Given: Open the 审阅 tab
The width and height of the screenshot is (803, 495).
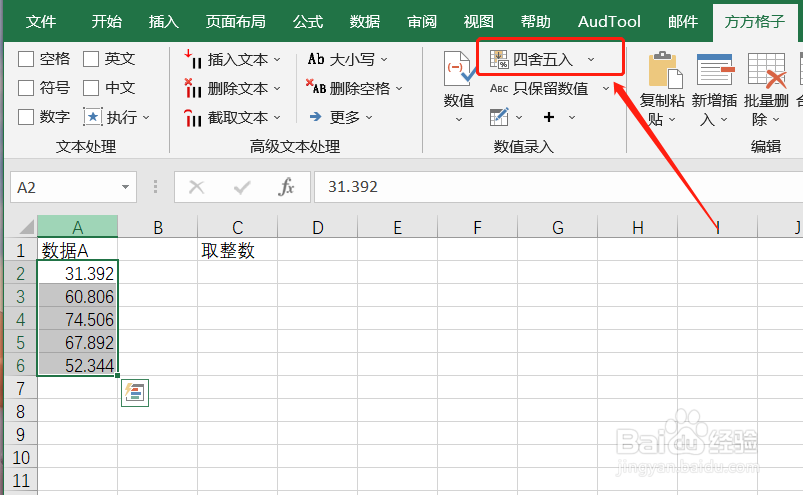Looking at the screenshot, I should tap(422, 21).
